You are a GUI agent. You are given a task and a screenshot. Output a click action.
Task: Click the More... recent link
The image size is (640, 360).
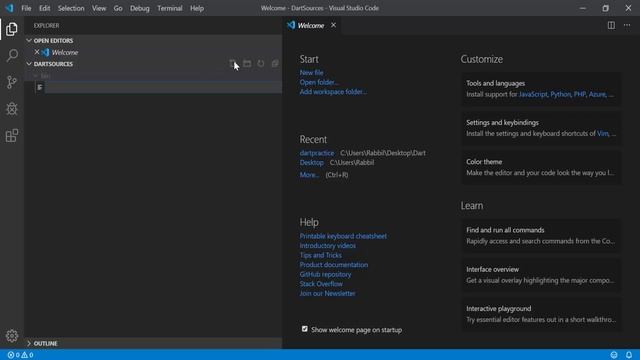(x=309, y=175)
